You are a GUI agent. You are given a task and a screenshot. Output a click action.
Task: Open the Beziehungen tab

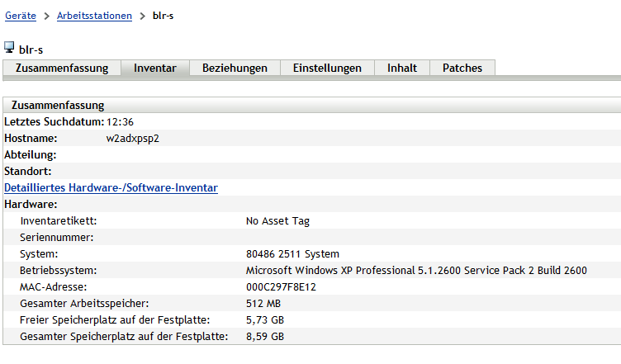pos(235,68)
